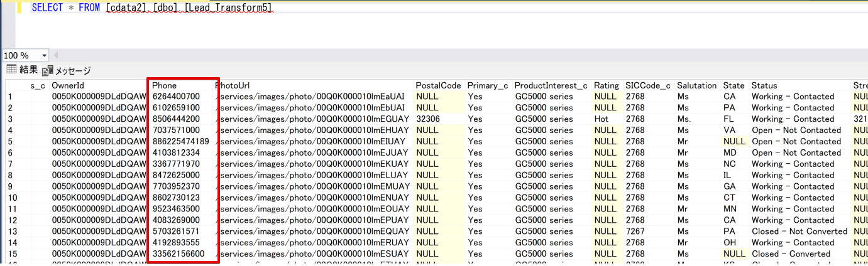The width and height of the screenshot is (868, 266).
Task: Switch to the 結果 results tab
Action: [x=28, y=70]
